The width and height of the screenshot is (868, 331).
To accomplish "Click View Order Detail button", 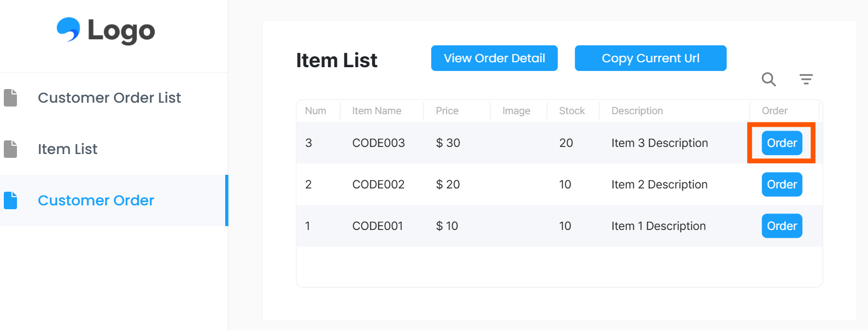I will [x=494, y=58].
